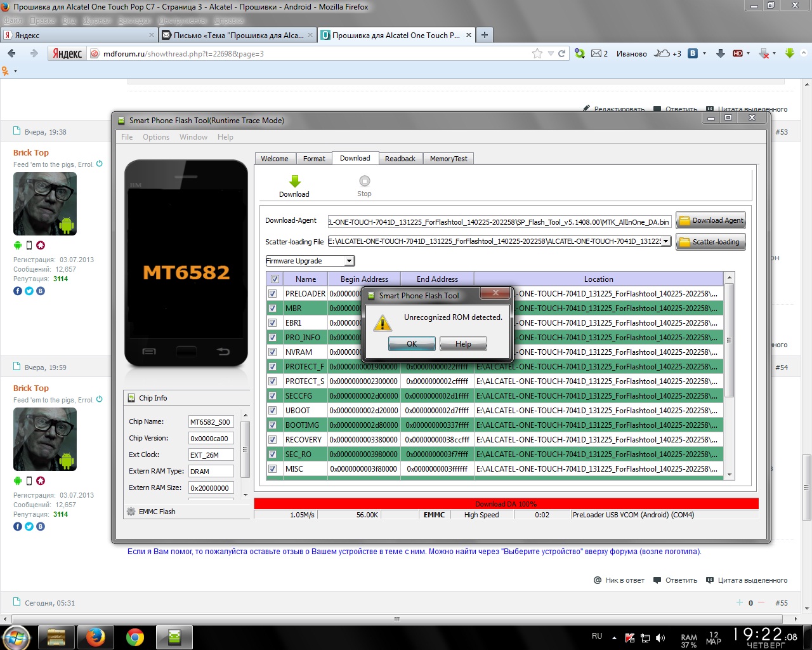The image size is (812, 650).
Task: Expand the Chip Info panel header
Action: point(153,398)
